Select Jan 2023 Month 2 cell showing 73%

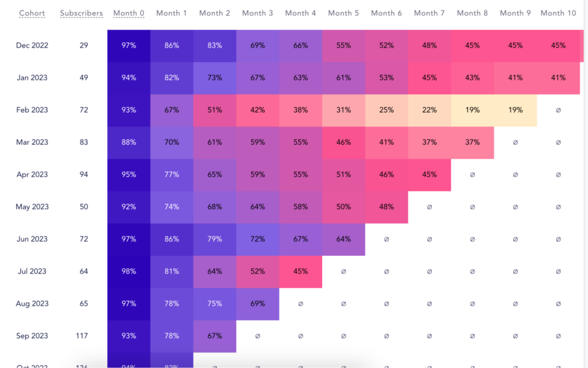point(215,78)
